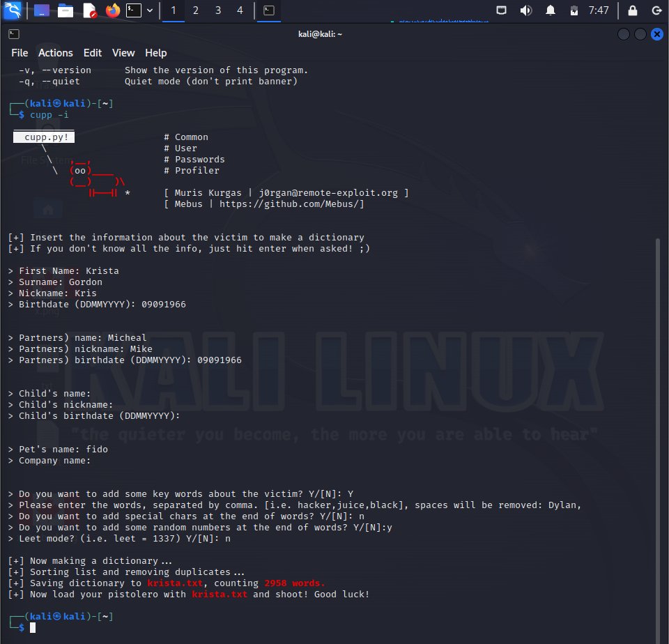
Task: Expand the terminal launcher dropdown arrow
Action: [150, 10]
